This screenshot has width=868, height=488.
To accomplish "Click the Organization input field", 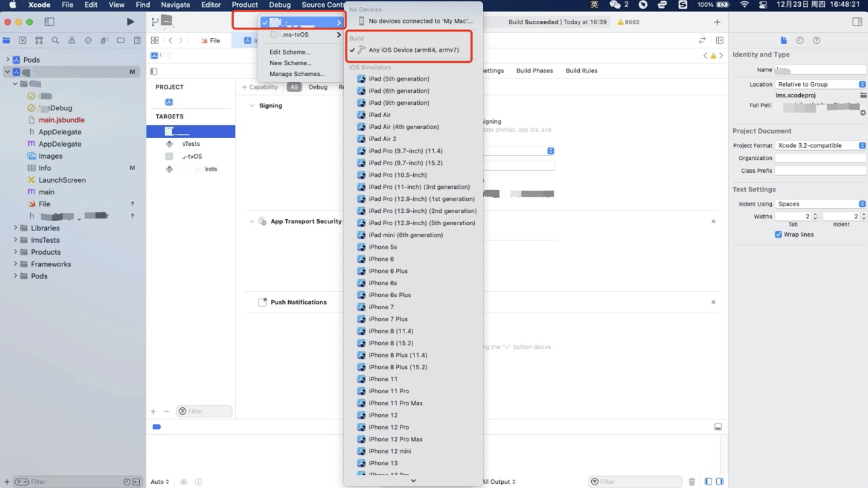I will (x=820, y=158).
